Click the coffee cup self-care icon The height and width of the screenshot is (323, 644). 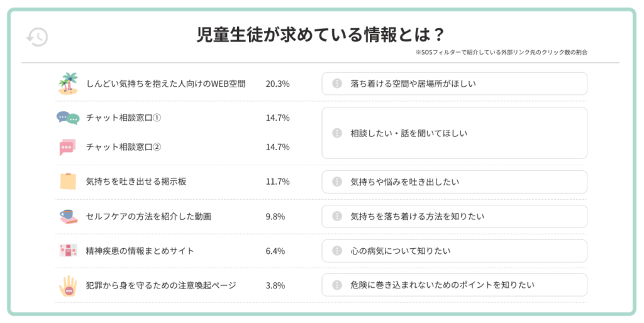pyautogui.click(x=68, y=216)
